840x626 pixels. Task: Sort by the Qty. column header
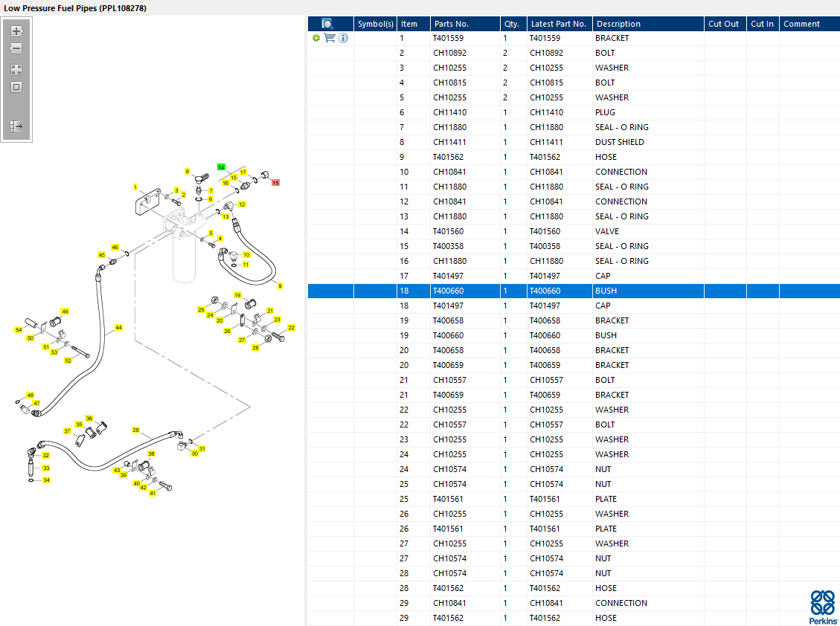pyautogui.click(x=514, y=24)
